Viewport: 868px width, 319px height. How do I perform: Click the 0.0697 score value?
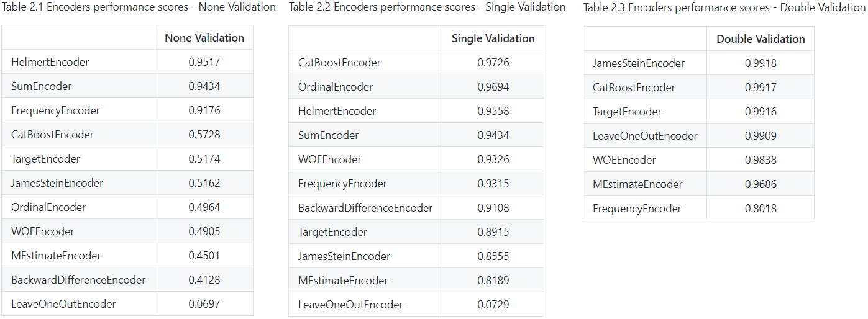(x=204, y=304)
